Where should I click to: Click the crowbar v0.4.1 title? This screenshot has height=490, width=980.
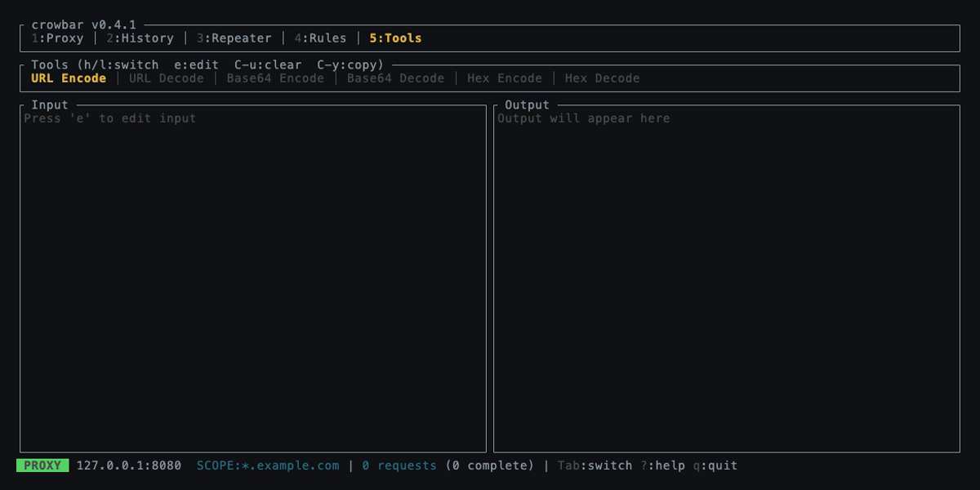tap(84, 25)
